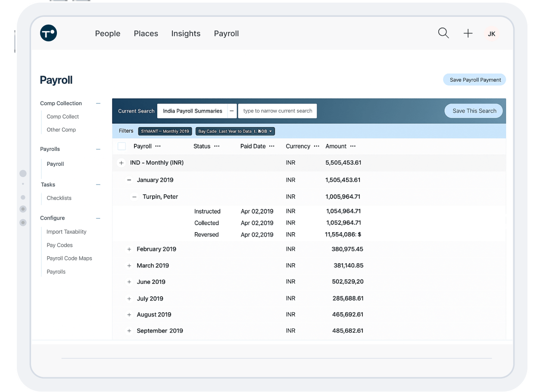This screenshot has height=392, width=543.
Task: Expand the February 2019 row
Action: tap(129, 249)
